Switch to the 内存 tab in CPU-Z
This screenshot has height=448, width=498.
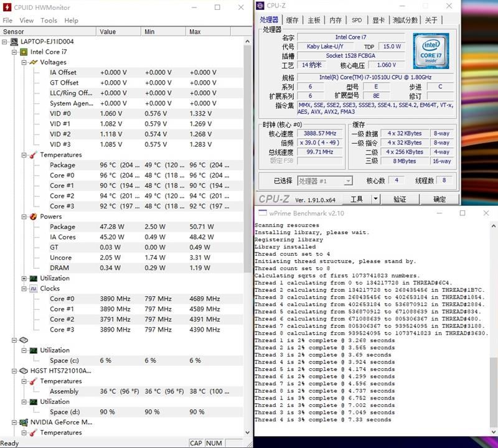(x=336, y=20)
